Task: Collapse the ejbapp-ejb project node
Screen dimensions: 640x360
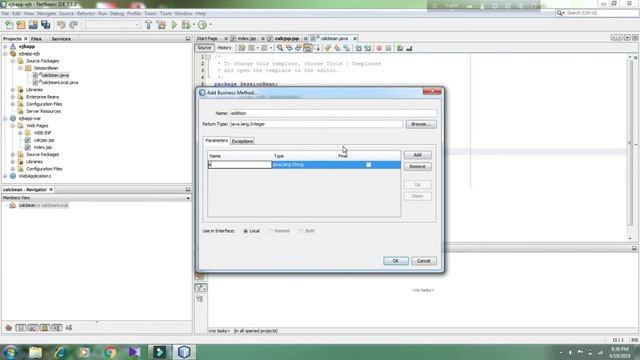Action: tap(5, 54)
